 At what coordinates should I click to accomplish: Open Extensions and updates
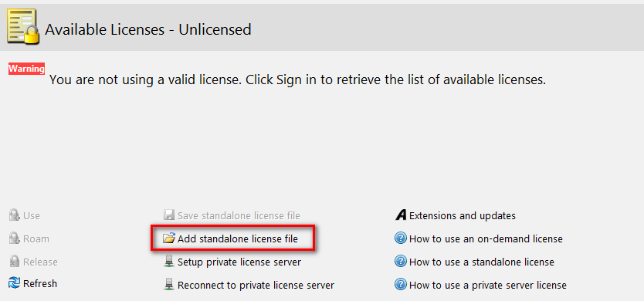[x=463, y=215]
